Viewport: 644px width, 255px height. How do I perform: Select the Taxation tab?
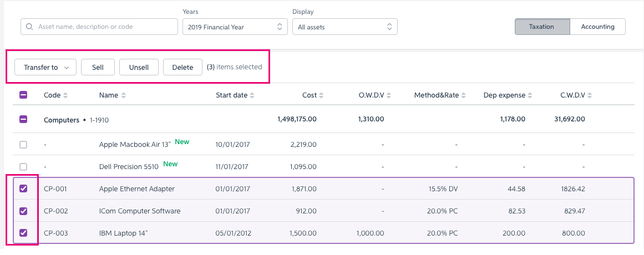pos(541,27)
